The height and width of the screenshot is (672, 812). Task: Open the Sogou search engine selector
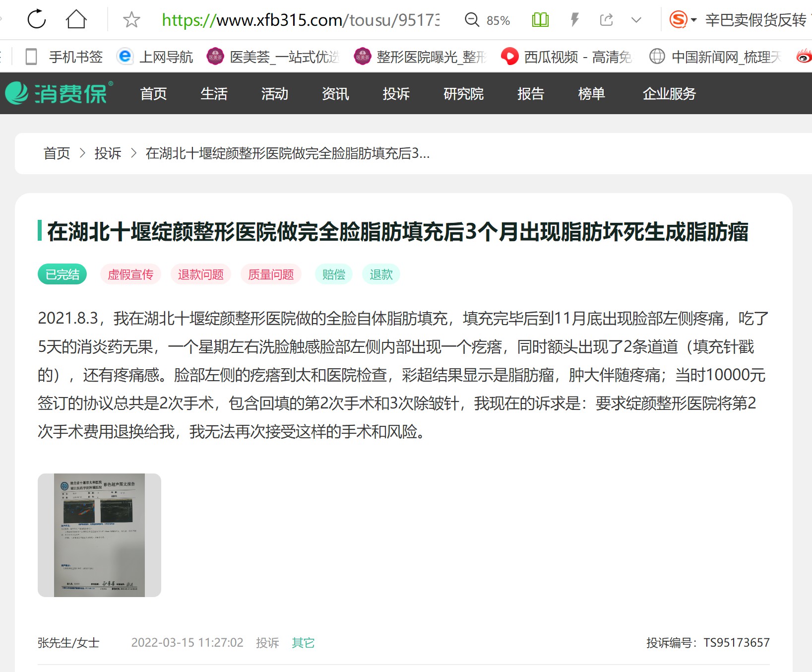pos(683,20)
